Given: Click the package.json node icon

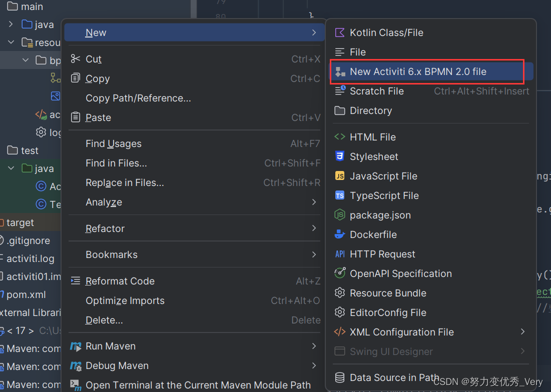Looking at the screenshot, I should [339, 215].
